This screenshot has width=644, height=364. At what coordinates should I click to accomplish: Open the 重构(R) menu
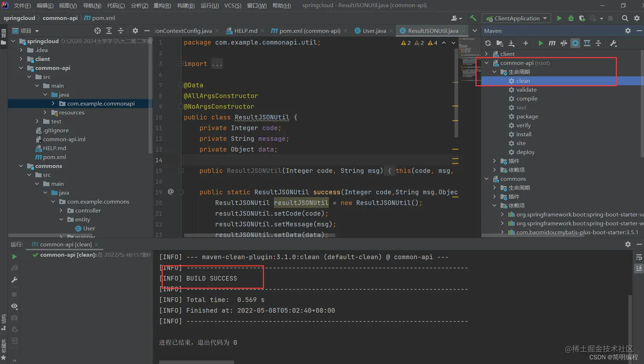[162, 6]
